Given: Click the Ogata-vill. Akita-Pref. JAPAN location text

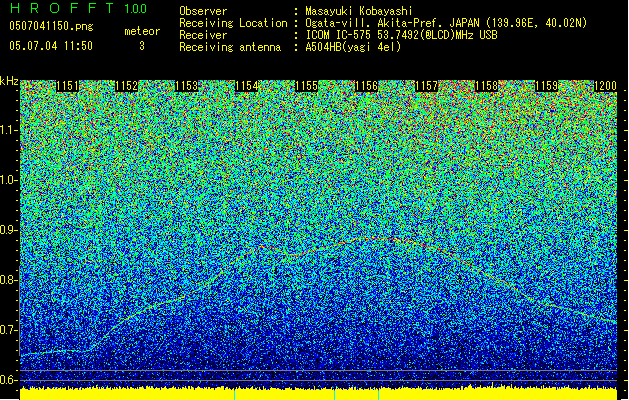Looking at the screenshot, I should point(446,23).
